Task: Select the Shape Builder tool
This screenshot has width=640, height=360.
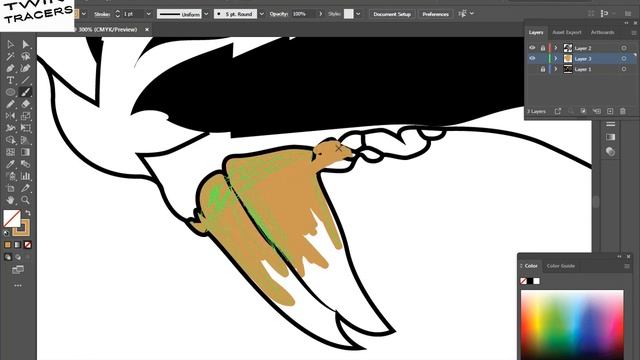Action: (x=11, y=140)
